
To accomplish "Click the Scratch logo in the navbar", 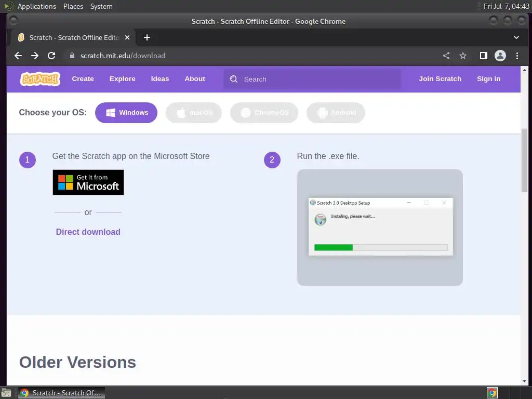I will [40, 79].
